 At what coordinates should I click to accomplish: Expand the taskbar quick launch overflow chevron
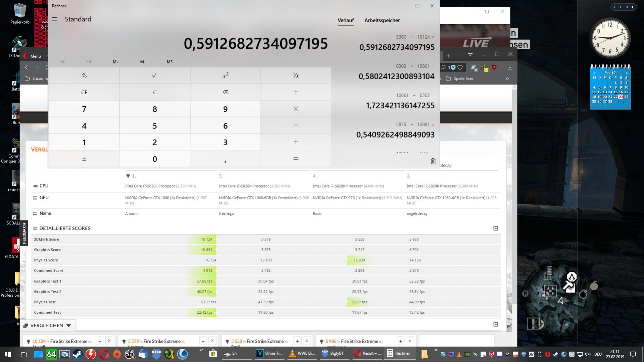tap(201, 350)
